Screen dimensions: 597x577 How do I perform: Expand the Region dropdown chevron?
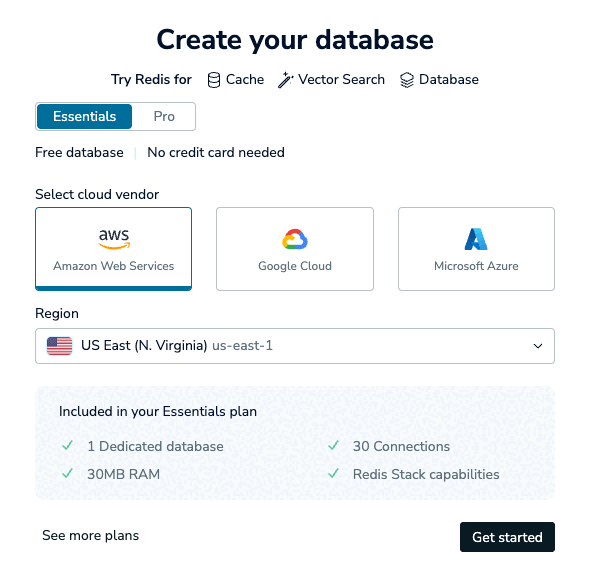(x=538, y=346)
